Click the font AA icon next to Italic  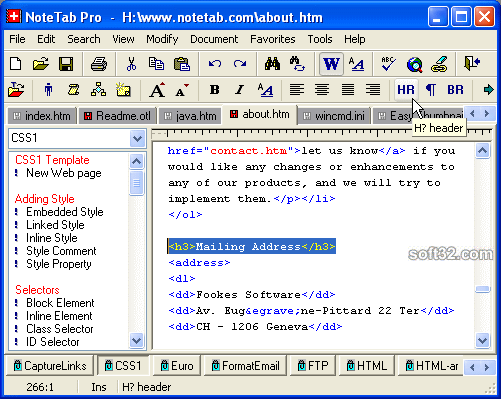(265, 90)
